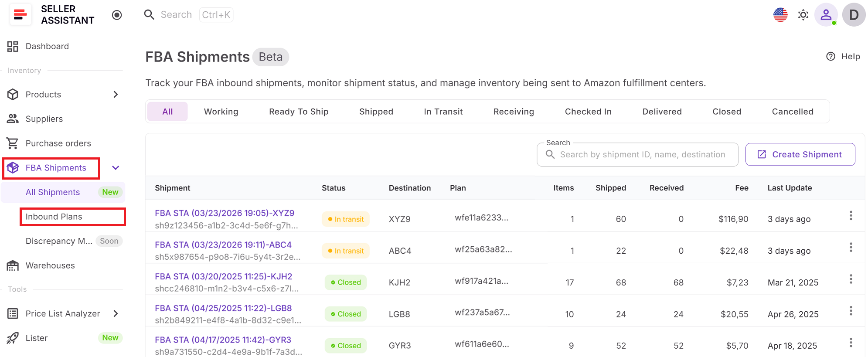Screen dimensions: 868x357
Task: Click the $116,90 fee value
Action: click(733, 219)
